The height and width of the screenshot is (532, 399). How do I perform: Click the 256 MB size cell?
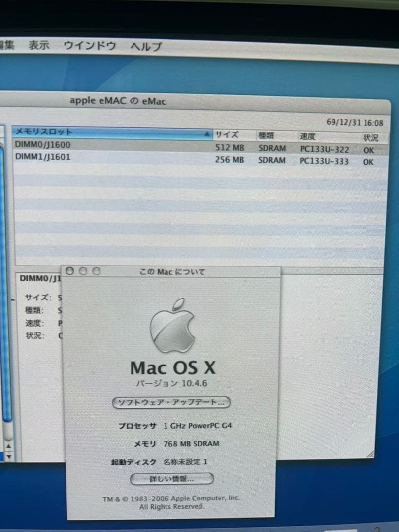click(230, 160)
